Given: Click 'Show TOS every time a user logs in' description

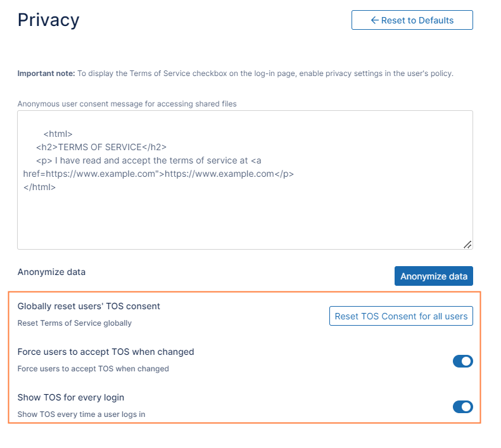Looking at the screenshot, I should [x=86, y=414].
